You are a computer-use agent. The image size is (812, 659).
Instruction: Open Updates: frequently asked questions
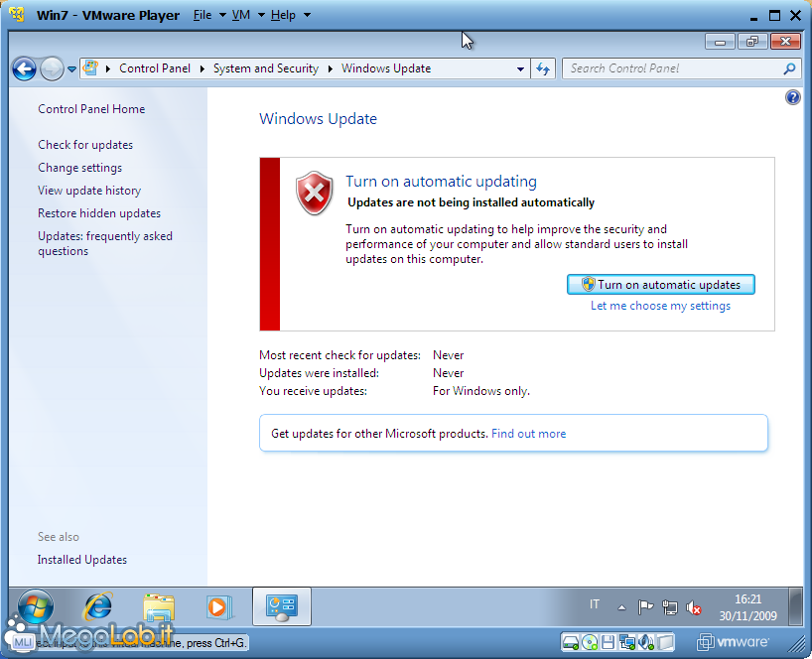pyautogui.click(x=105, y=243)
